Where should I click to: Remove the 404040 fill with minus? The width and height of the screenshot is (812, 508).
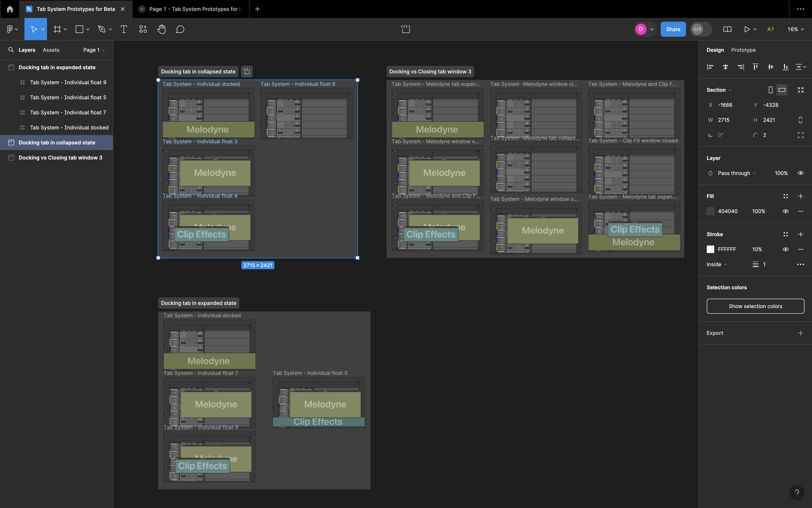point(801,211)
